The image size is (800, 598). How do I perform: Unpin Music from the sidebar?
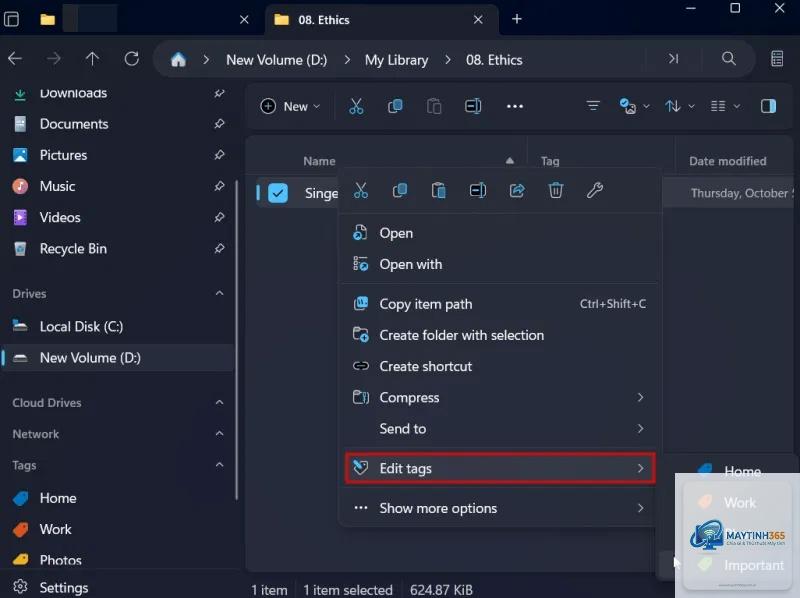pyautogui.click(x=219, y=186)
